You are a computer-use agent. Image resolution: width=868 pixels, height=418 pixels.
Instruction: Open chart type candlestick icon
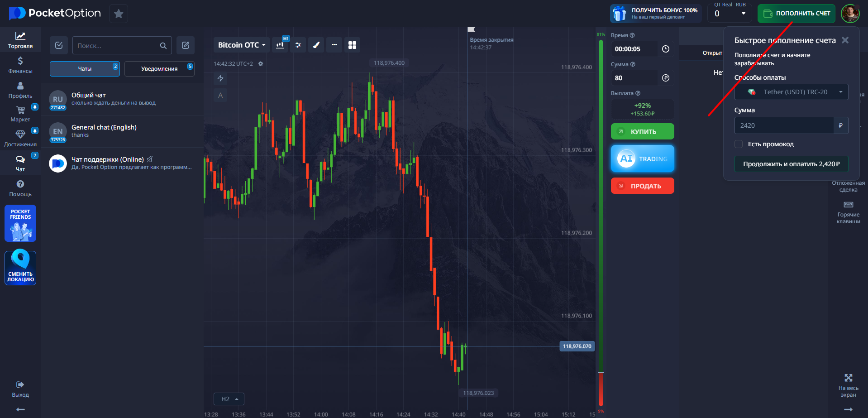click(280, 45)
